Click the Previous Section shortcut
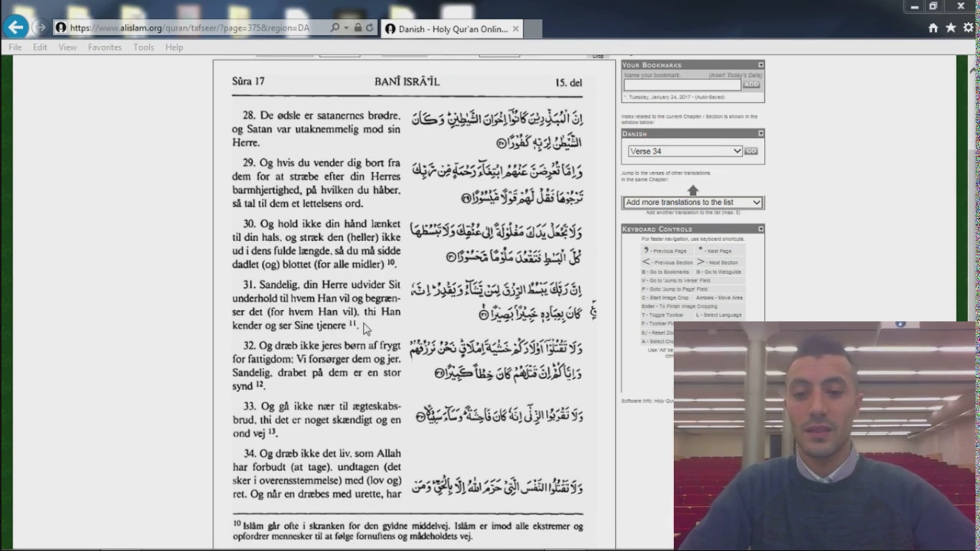Viewport: 980px width, 551px height. [668, 262]
